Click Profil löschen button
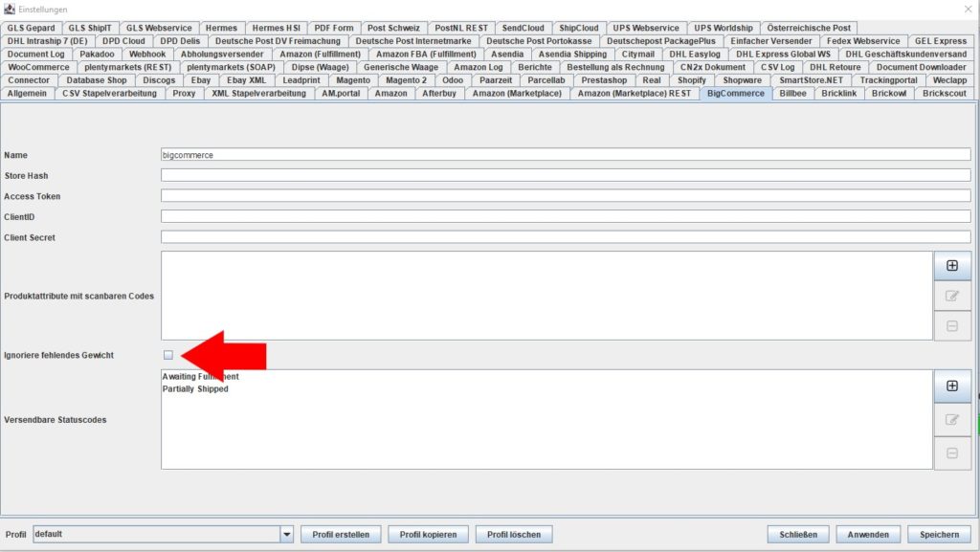The height and width of the screenshot is (552, 980). [x=514, y=535]
